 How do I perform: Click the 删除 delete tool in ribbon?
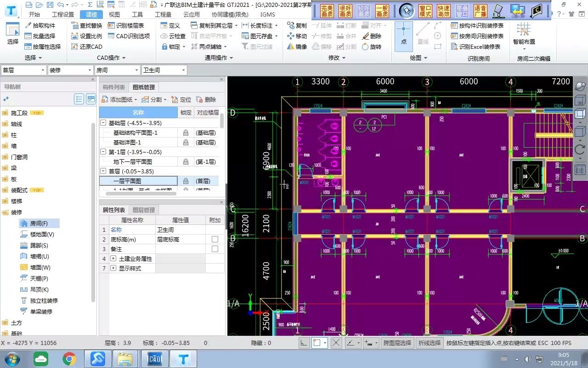pyautogui.click(x=372, y=36)
